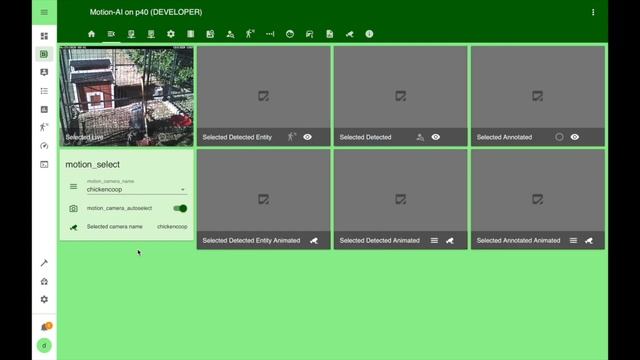The image size is (640, 360).
Task: Click camera icon beside motion_camera_autoselect
Action: [73, 209]
